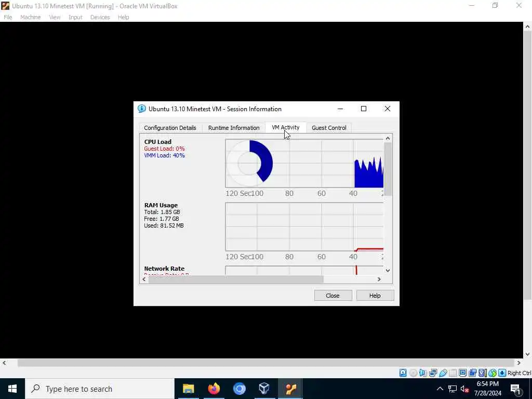The height and width of the screenshot is (399, 532).
Task: Click the 'Network Rate' heading
Action: click(x=164, y=269)
